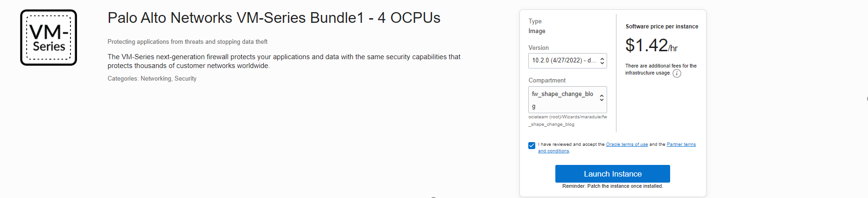Click the Protecting applications from threats tagline
The width and height of the screenshot is (868, 198).
coord(188,42)
